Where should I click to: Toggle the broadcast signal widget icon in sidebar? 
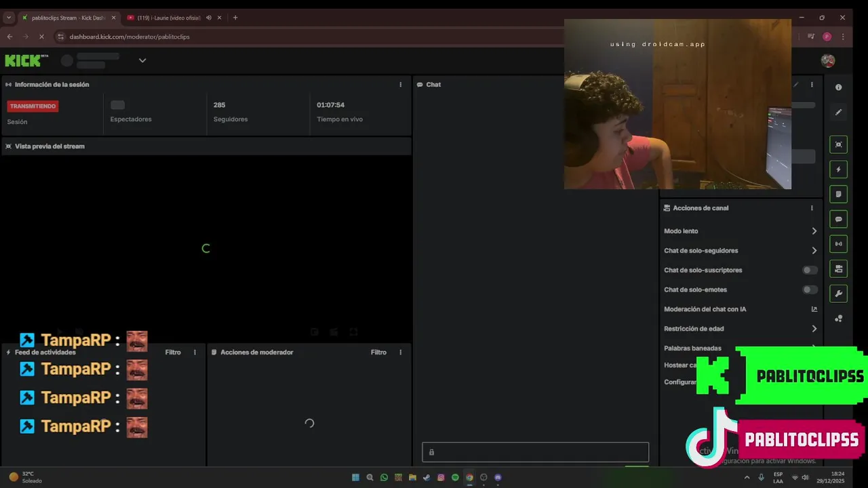coord(839,244)
